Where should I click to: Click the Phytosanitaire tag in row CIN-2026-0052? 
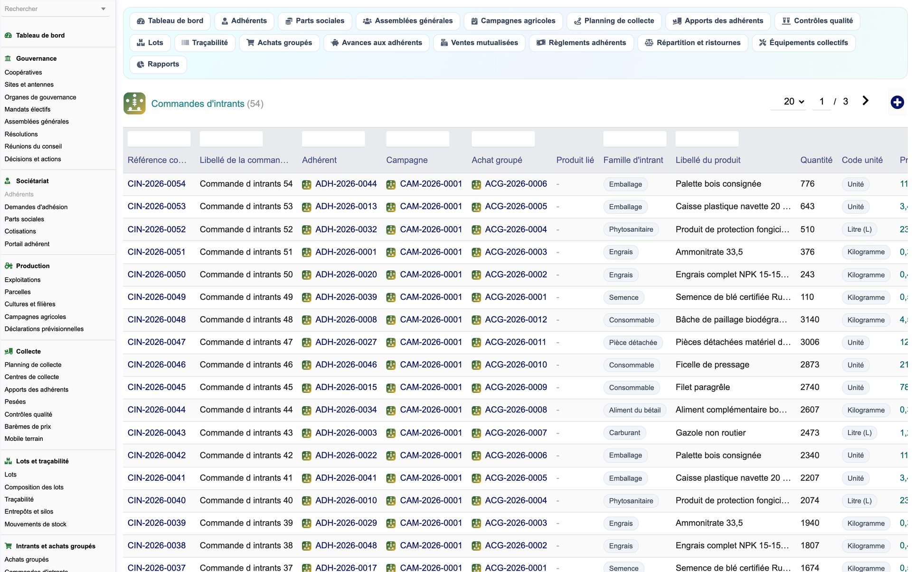coord(631,229)
